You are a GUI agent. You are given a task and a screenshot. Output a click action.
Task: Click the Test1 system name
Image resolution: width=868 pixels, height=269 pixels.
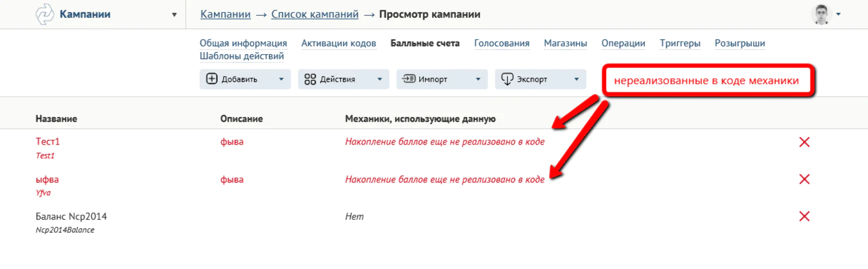(x=45, y=155)
